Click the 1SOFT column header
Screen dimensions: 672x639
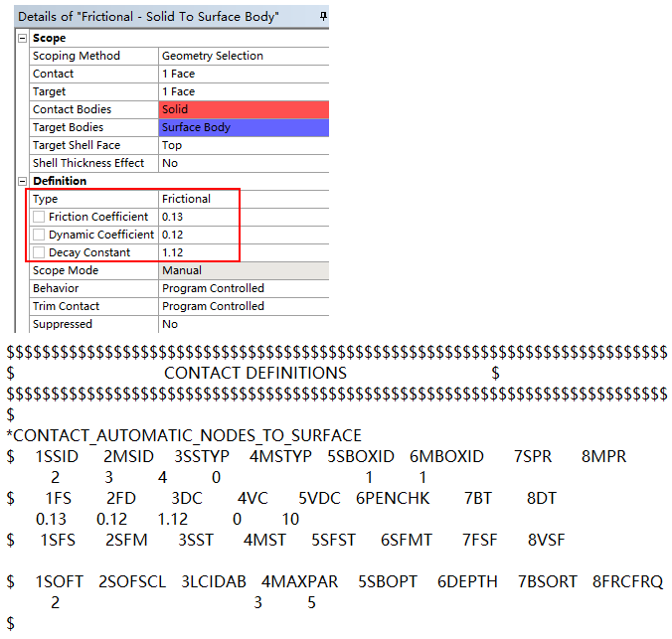59,582
